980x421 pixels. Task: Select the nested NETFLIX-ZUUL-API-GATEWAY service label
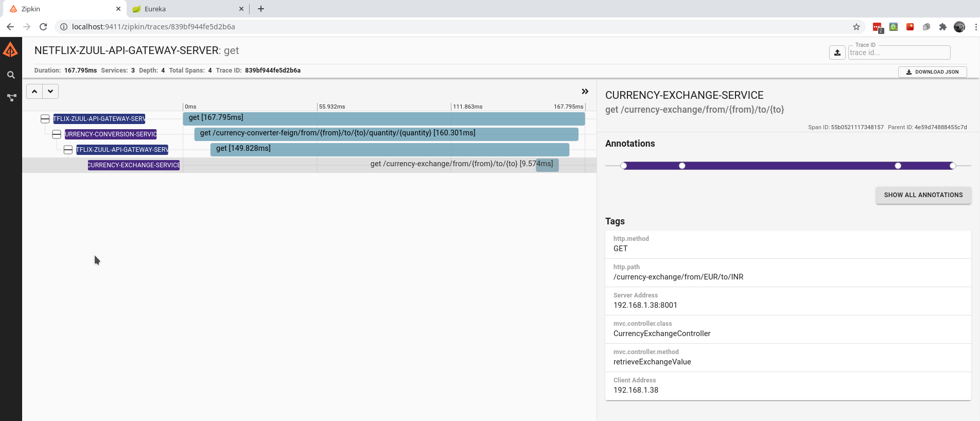tap(122, 150)
